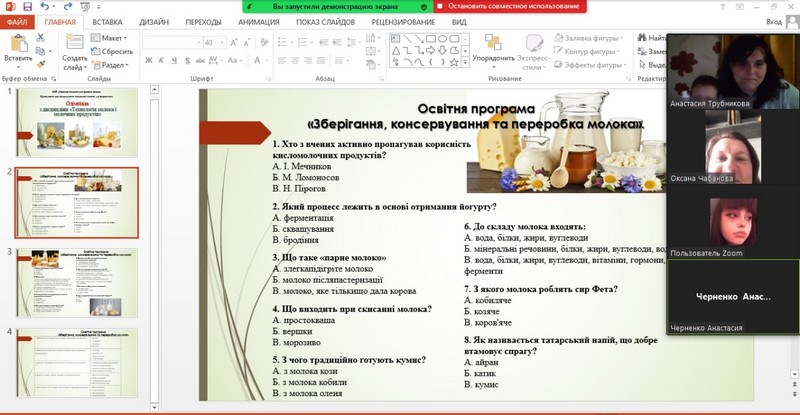Open the font size 40 dropdown
This screenshot has height=415, width=800.
pos(215,43)
